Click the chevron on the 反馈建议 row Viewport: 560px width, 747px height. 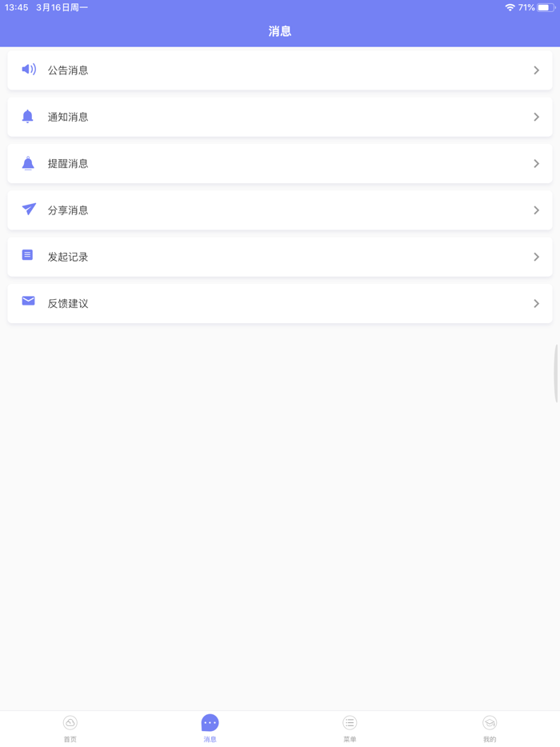pyautogui.click(x=537, y=302)
